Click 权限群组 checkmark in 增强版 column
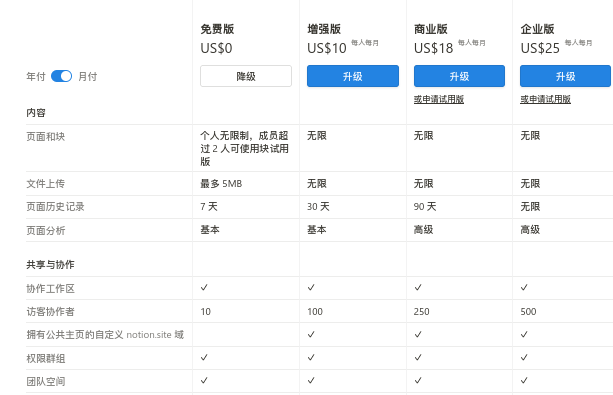This screenshot has height=395, width=613. pos(311,357)
